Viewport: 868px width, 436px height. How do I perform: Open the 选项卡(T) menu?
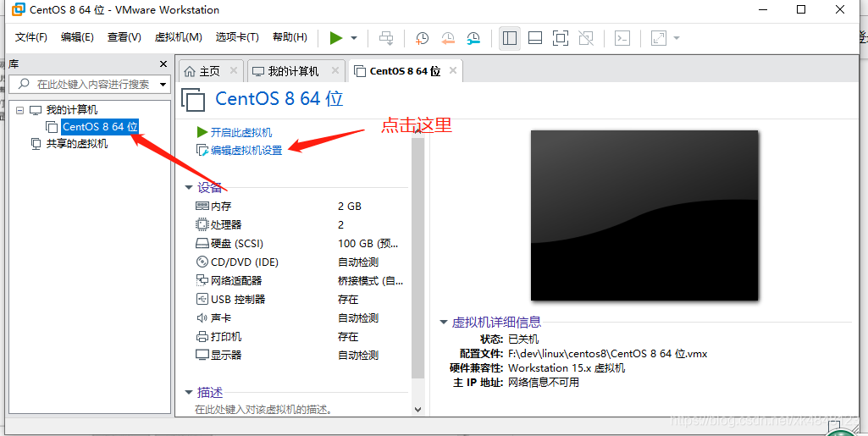[237, 37]
